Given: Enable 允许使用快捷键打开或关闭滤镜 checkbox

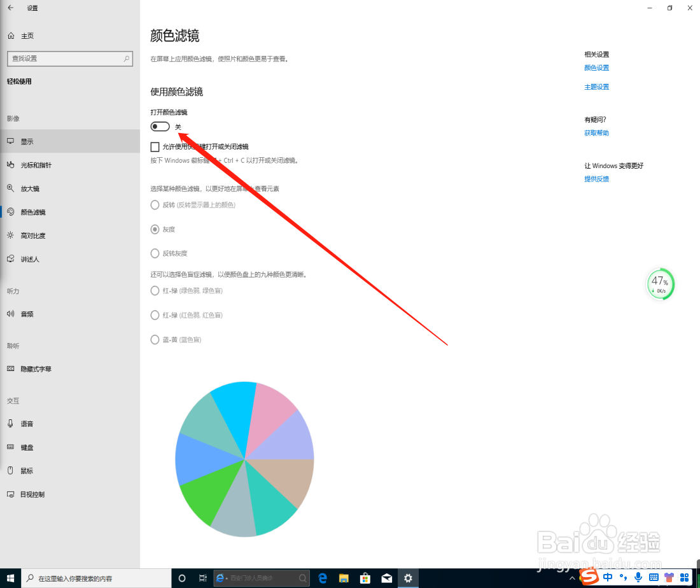Looking at the screenshot, I should (155, 146).
